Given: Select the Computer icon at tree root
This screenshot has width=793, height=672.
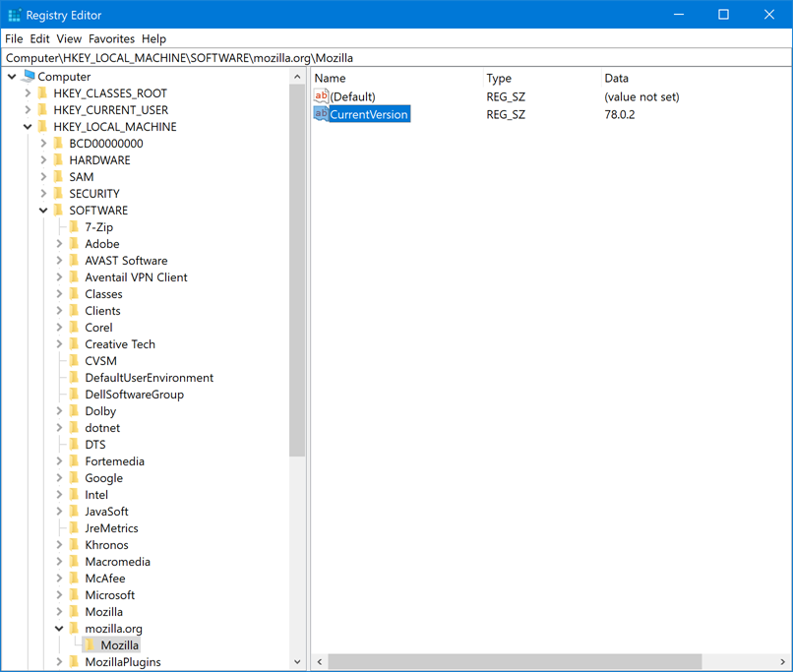Looking at the screenshot, I should (x=28, y=76).
